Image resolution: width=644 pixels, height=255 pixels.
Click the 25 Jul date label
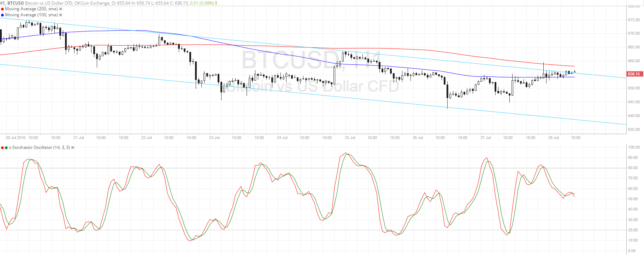350,138
